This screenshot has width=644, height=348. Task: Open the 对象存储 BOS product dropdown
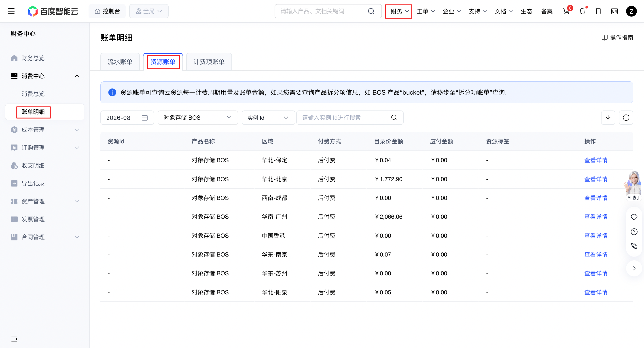198,117
